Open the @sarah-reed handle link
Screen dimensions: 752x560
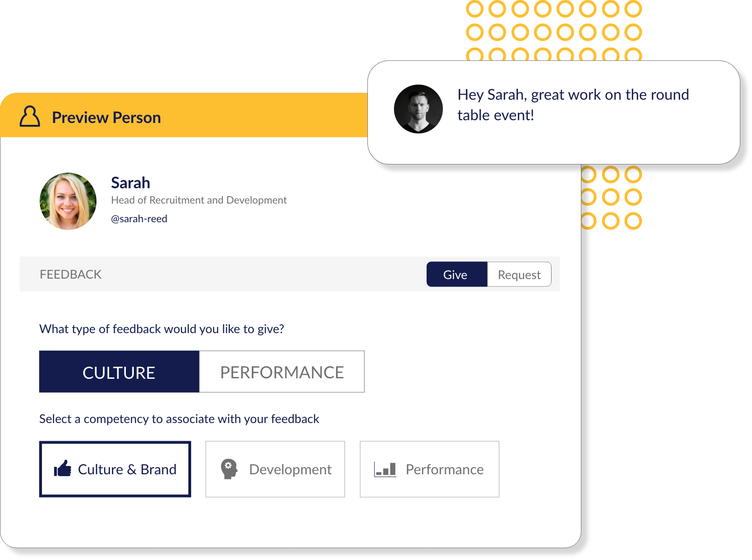coord(139,219)
